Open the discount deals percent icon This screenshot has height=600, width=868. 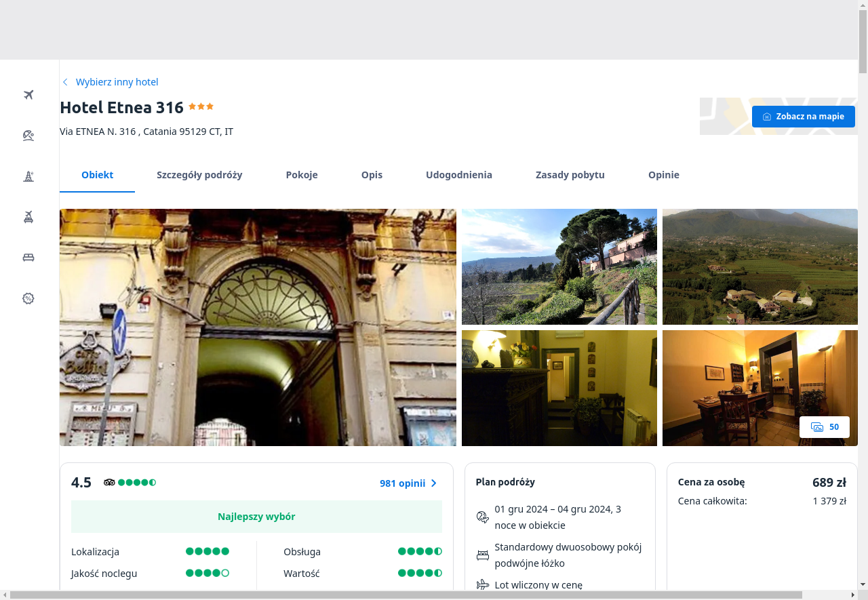click(28, 298)
